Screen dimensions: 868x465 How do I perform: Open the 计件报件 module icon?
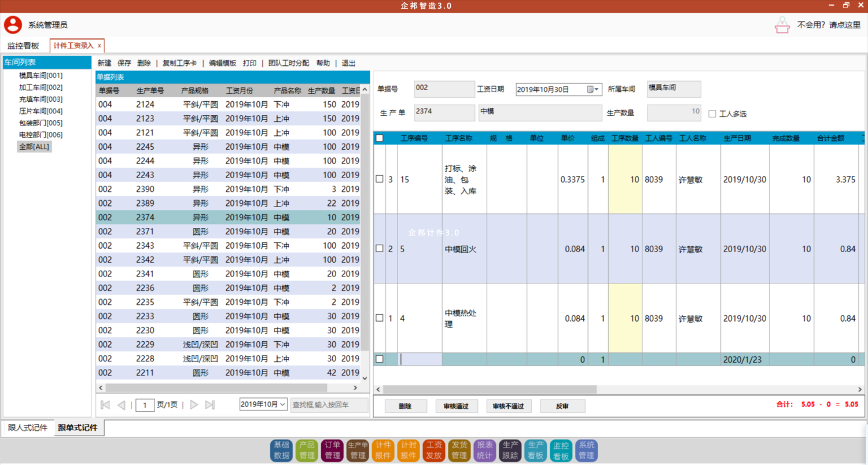pos(383,451)
